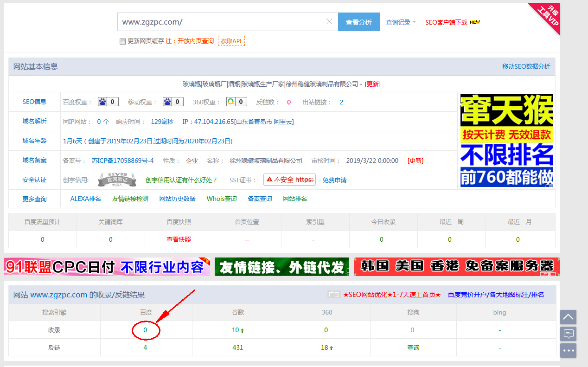Viewport: 588px width, 367px height.
Task: Click the 反链数 value 0
Action: [x=289, y=102]
